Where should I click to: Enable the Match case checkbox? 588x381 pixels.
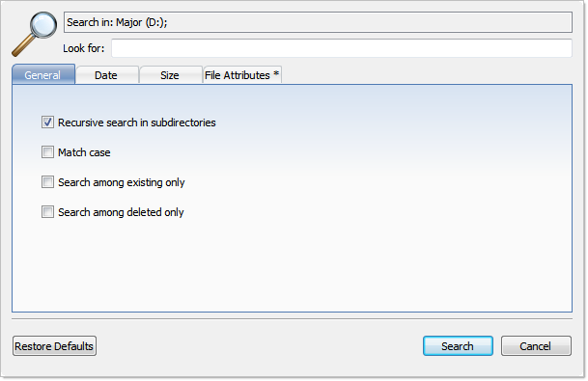(x=47, y=152)
